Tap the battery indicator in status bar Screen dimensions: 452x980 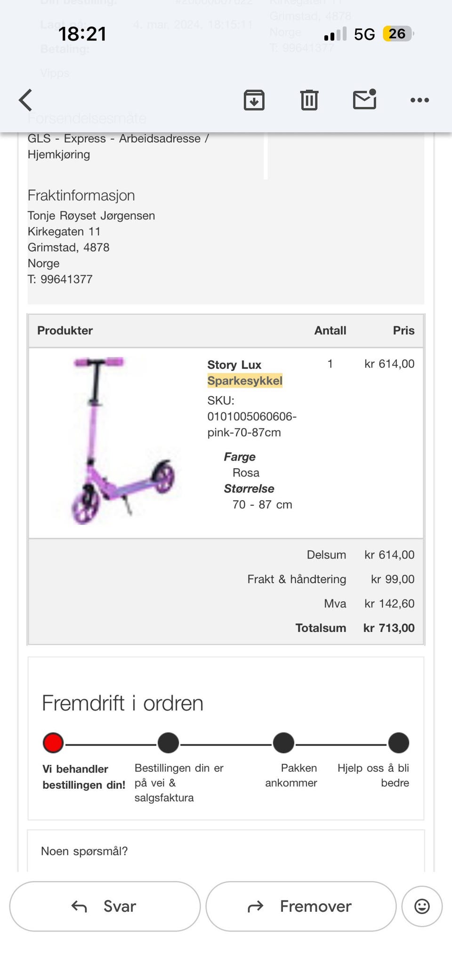(397, 34)
